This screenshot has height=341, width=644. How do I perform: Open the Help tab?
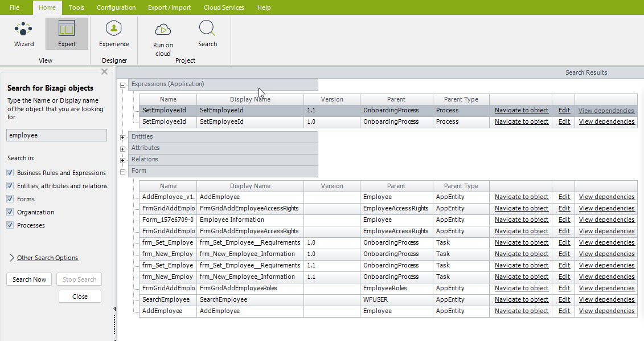pos(264,7)
